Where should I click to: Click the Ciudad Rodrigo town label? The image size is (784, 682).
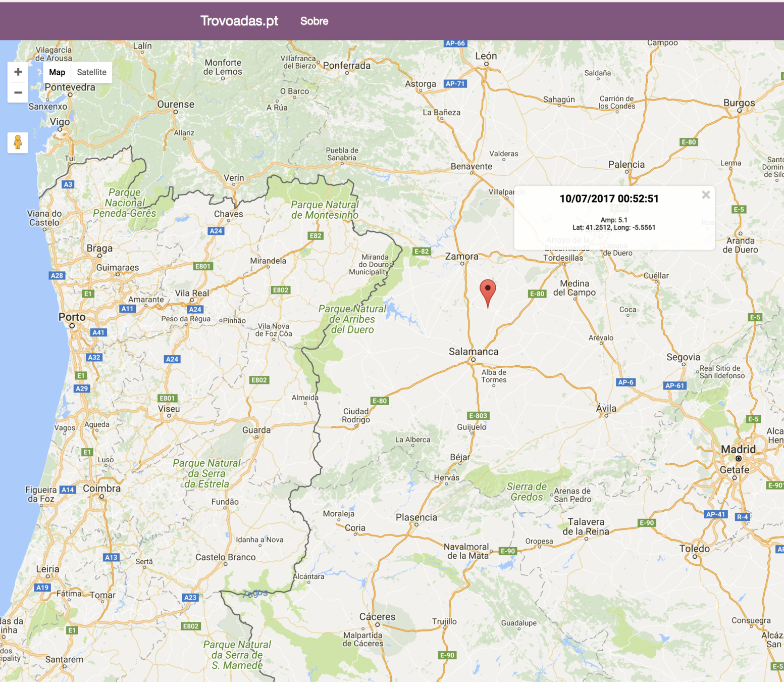click(x=356, y=415)
